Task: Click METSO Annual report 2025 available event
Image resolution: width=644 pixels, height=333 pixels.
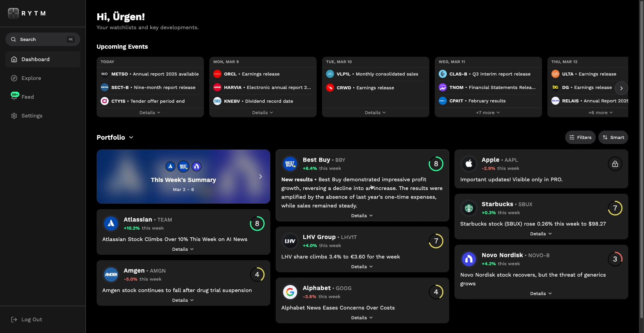Action: point(150,74)
